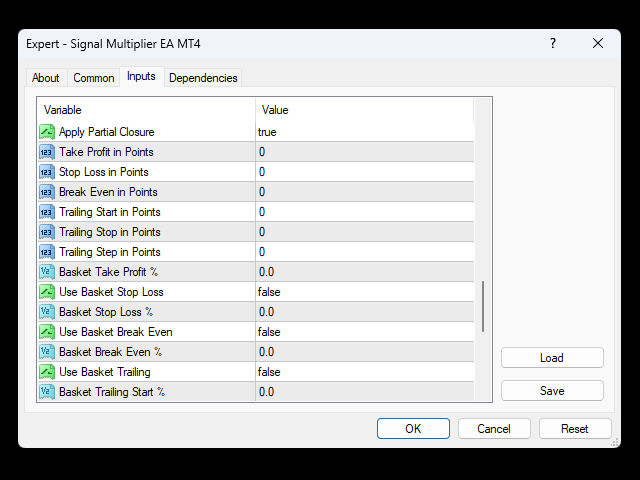Click the boolean icon for Use Basket Trailing
The height and width of the screenshot is (480, 640).
click(x=47, y=372)
